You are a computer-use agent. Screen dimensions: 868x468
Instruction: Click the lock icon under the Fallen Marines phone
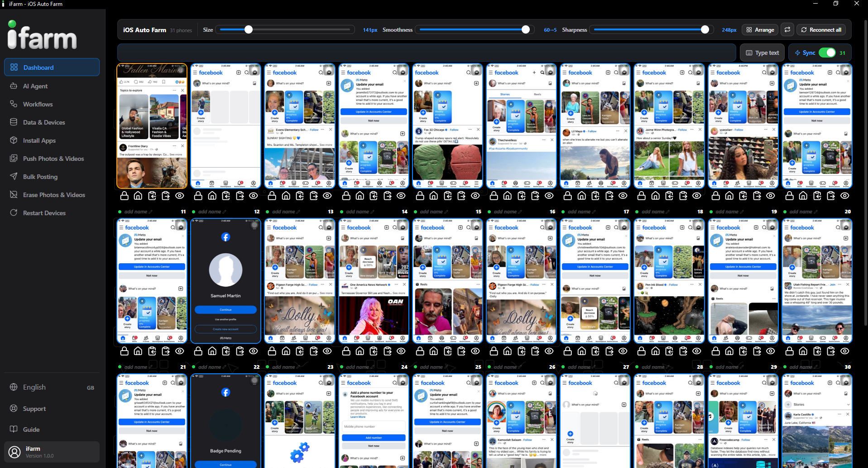(x=124, y=196)
